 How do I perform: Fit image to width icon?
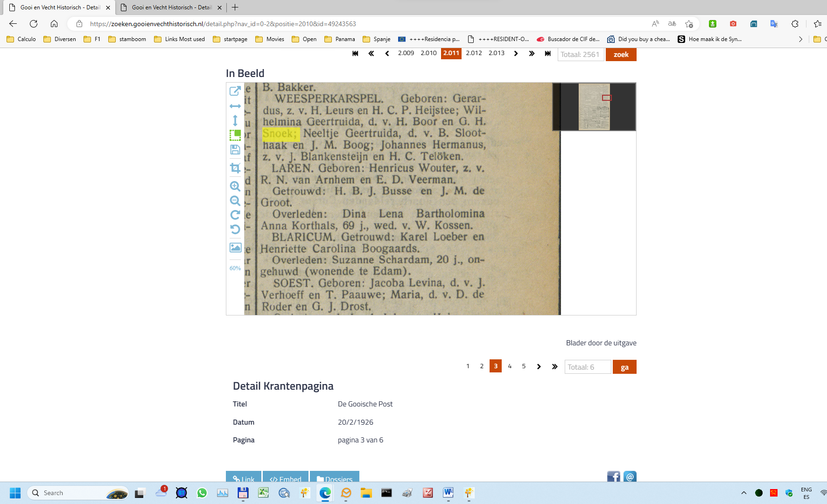tap(235, 106)
